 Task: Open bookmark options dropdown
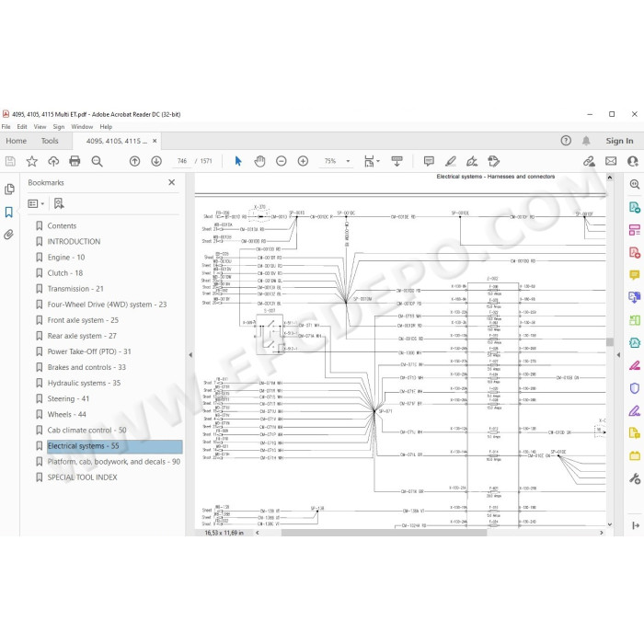[x=36, y=203]
